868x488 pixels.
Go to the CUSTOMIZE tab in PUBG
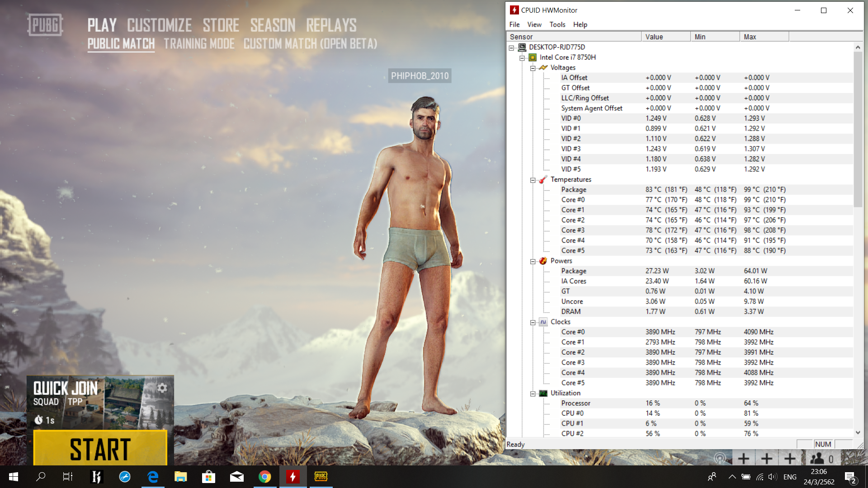coord(159,25)
